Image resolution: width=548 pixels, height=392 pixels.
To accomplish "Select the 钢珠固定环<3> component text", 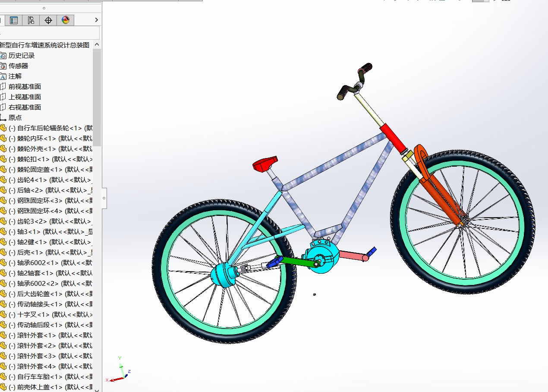I will (50, 201).
